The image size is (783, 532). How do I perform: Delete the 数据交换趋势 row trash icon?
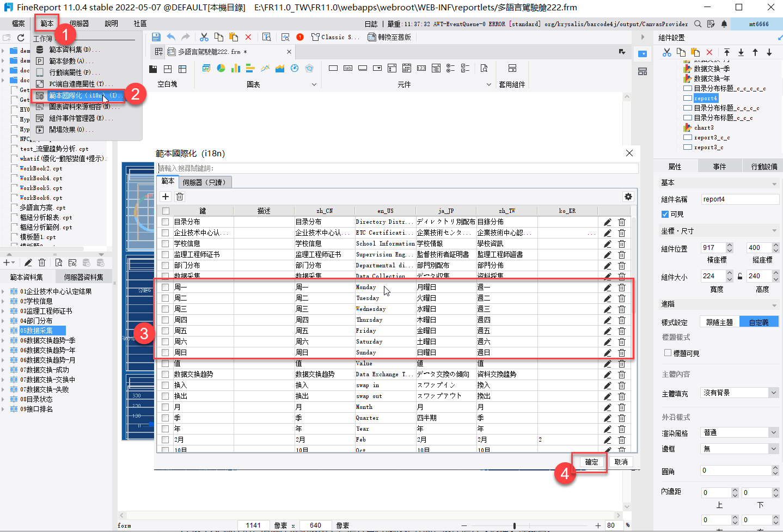pyautogui.click(x=622, y=375)
